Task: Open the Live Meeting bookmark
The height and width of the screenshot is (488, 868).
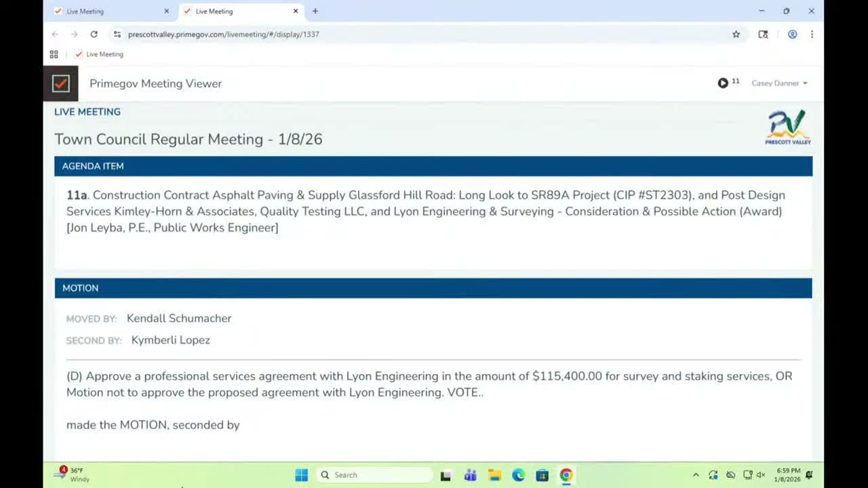Action: pos(99,54)
